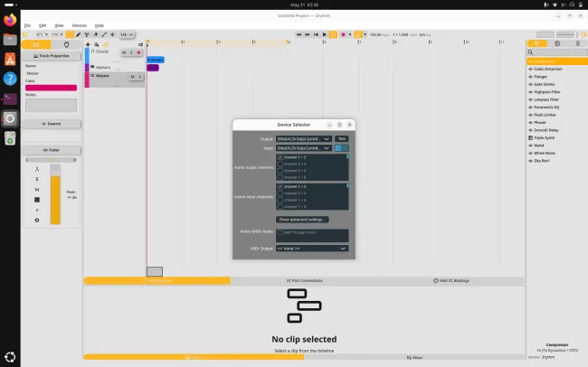
Task: Switch to Midi CC Bindings tab
Action: pos(451,281)
